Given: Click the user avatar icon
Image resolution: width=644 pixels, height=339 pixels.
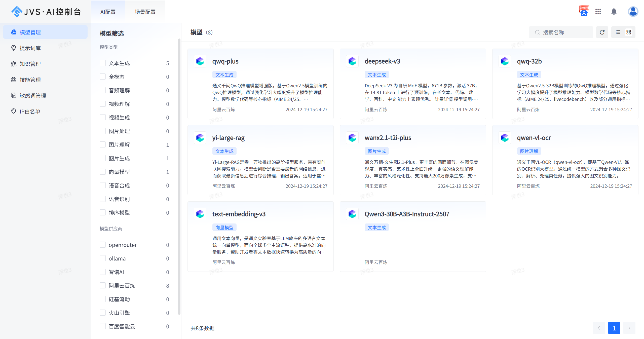Looking at the screenshot, I should [633, 12].
